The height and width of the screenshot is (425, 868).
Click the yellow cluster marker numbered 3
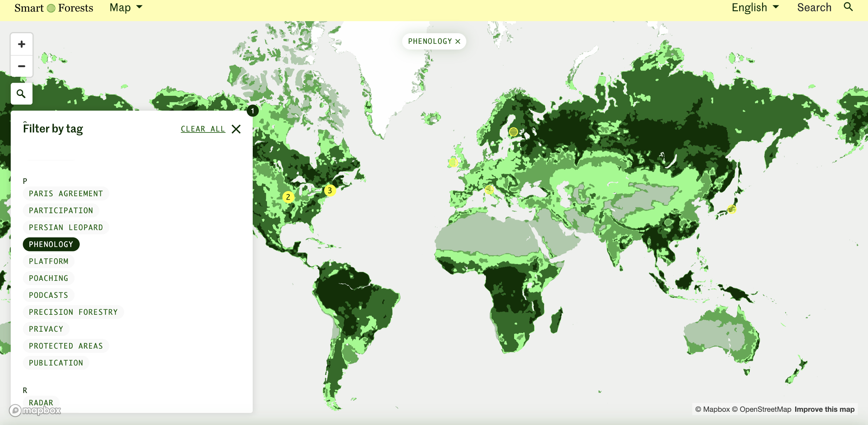(x=330, y=191)
